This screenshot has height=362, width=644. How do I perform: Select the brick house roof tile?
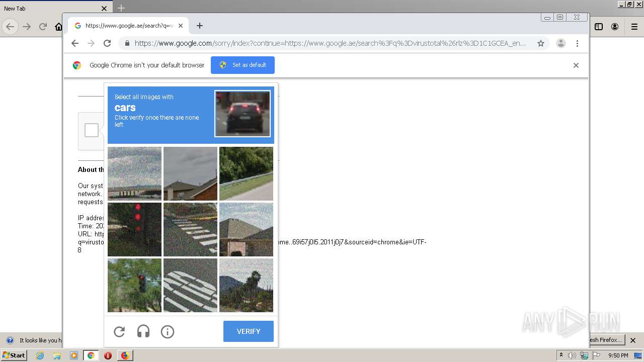pyautogui.click(x=246, y=229)
